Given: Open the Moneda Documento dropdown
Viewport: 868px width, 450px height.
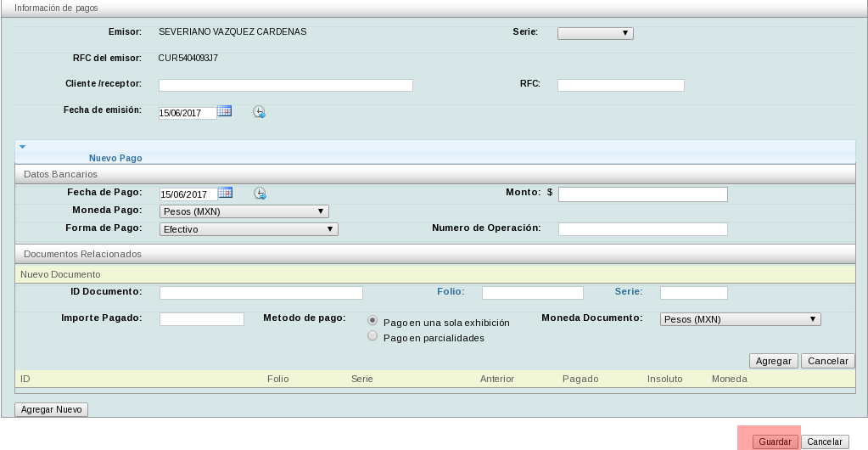Looking at the screenshot, I should tap(740, 319).
